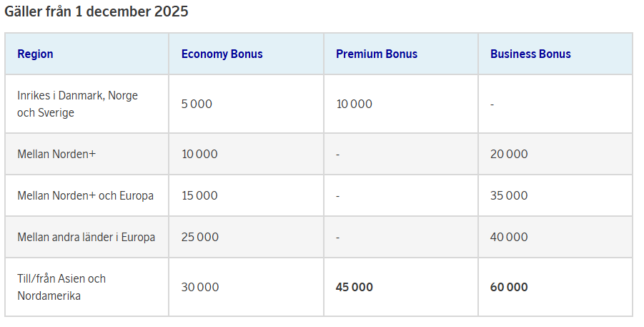Select the 'Gäller från 1 december 2025' heading
This screenshot has height=327, width=644.
(96, 12)
